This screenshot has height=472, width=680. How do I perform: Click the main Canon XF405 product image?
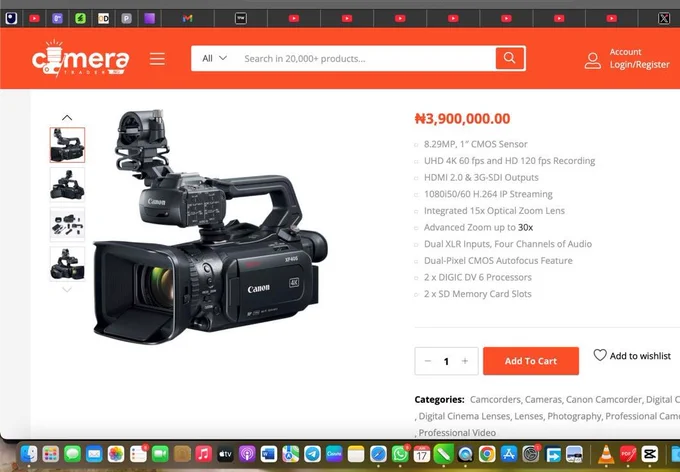[x=210, y=226]
